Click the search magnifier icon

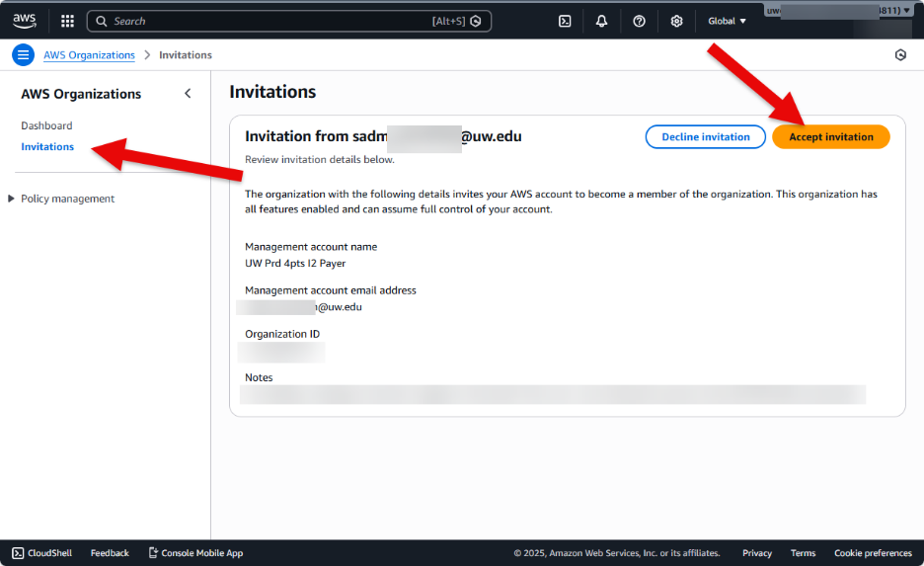coord(102,21)
